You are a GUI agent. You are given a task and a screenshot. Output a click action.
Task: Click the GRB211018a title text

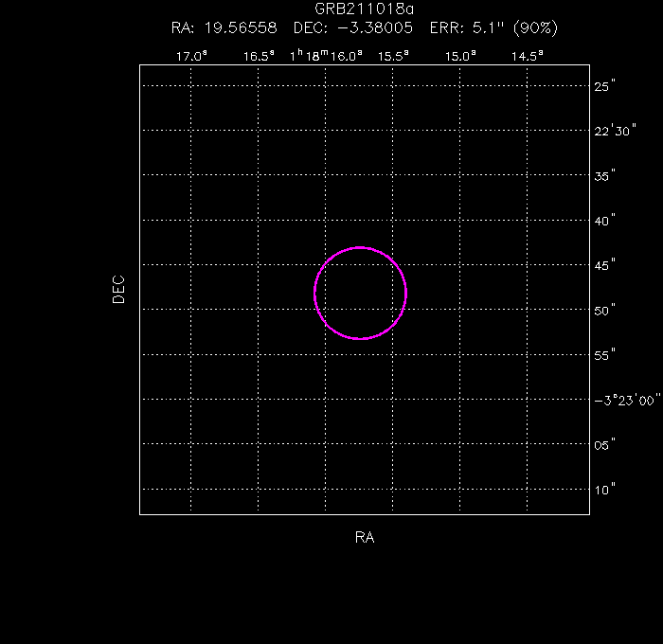pyautogui.click(x=364, y=9)
